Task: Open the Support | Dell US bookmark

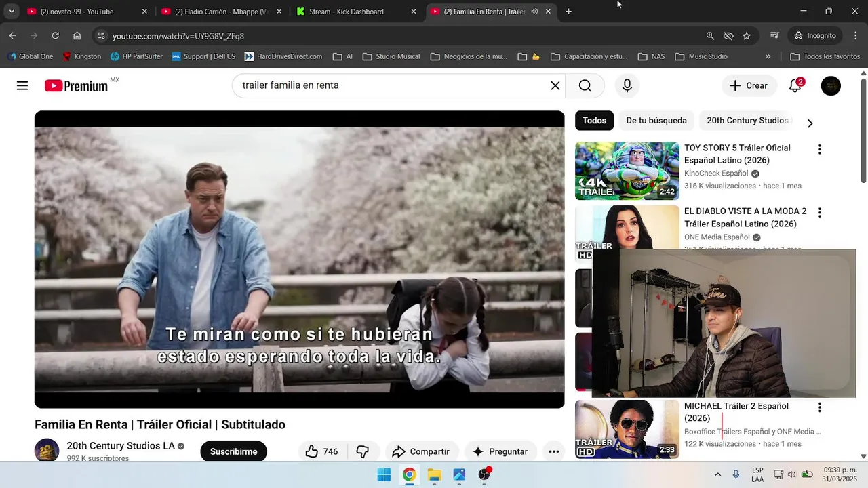Action: coord(203,56)
